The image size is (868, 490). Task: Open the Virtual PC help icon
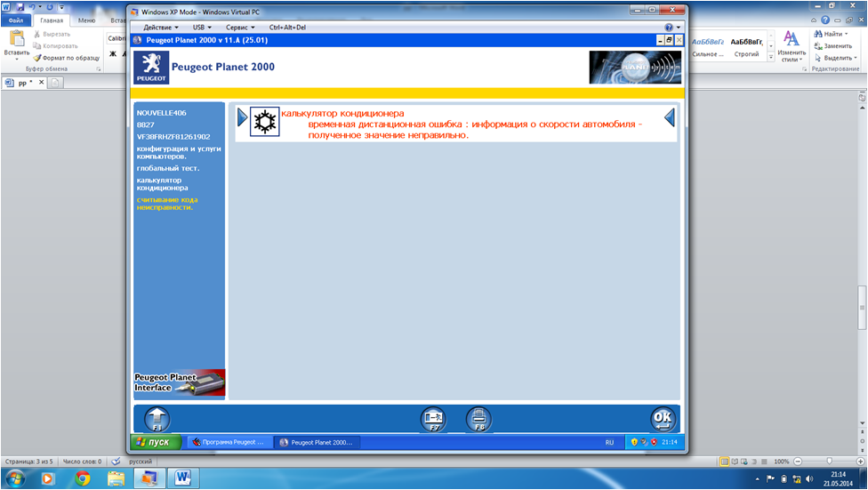pos(669,28)
